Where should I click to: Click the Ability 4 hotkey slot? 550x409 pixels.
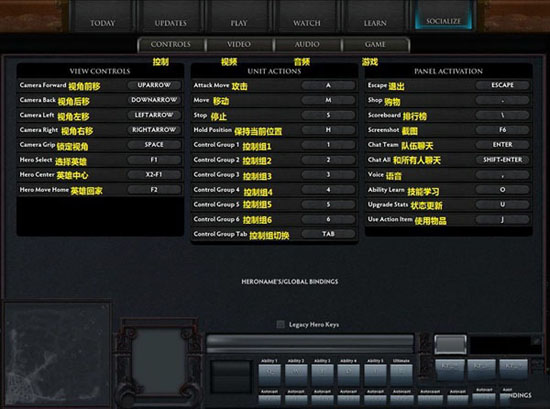(x=348, y=375)
